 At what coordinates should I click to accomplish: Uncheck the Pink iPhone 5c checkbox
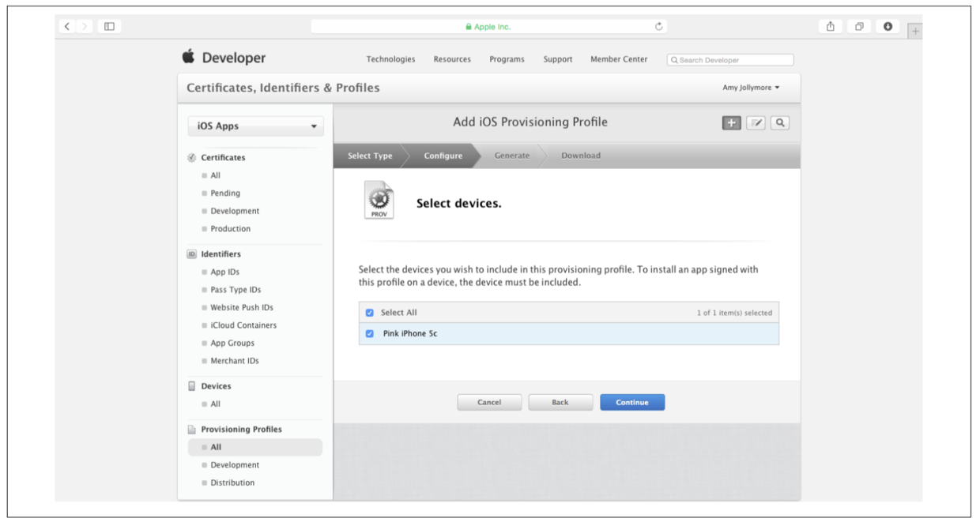coord(370,333)
